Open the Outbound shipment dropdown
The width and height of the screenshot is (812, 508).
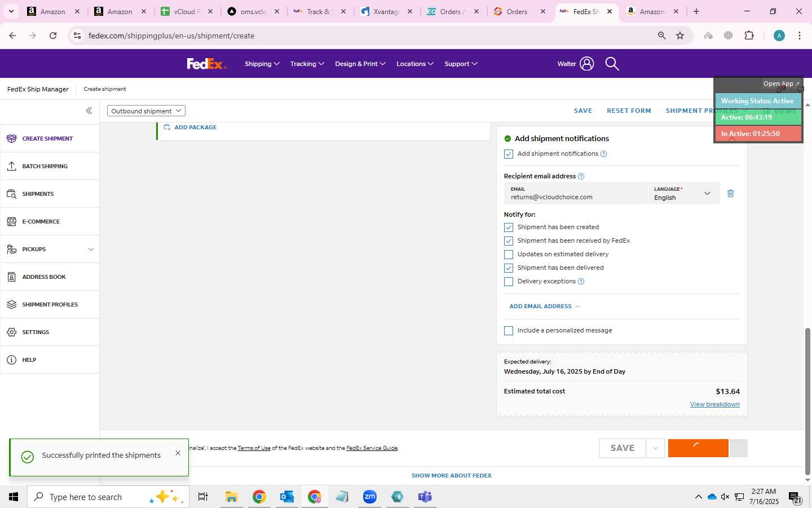(146, 111)
